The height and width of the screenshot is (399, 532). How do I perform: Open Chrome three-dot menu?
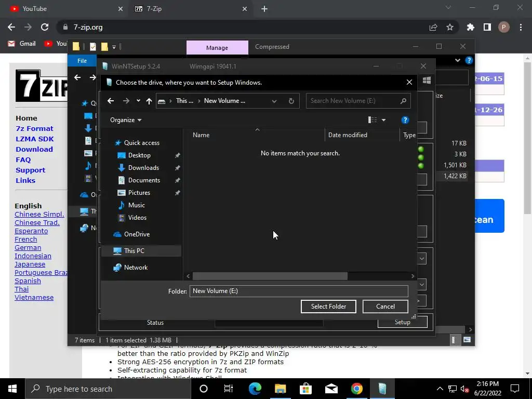(521, 27)
